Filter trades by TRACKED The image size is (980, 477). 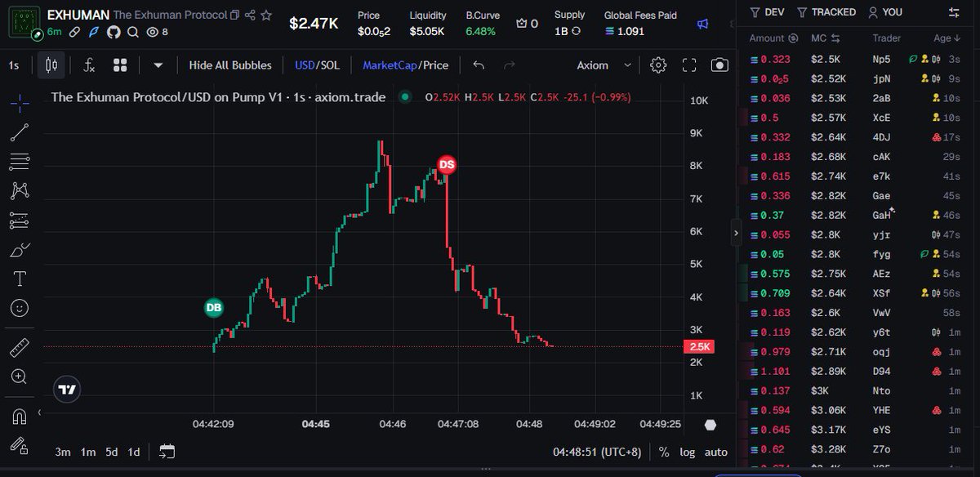[x=826, y=12]
